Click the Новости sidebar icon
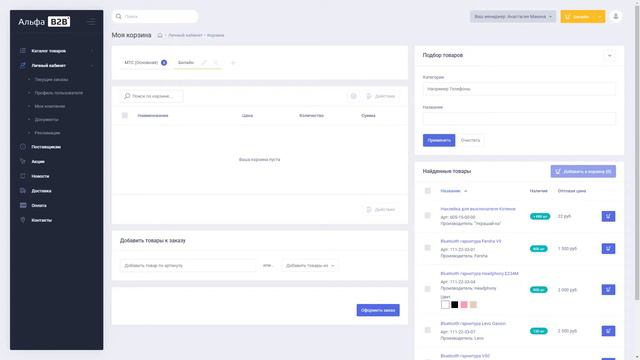Viewport: 640px width, 360px height. point(23,176)
